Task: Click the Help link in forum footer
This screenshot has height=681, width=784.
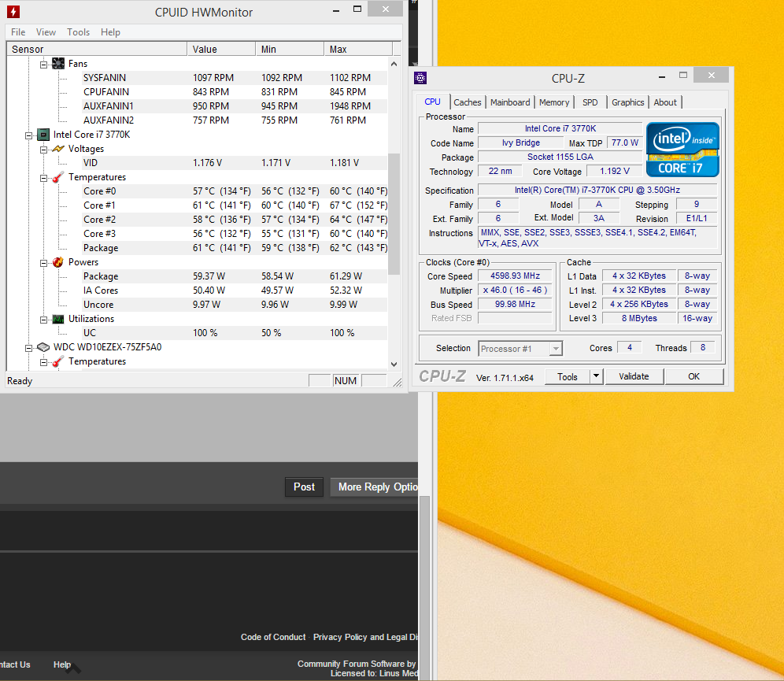Action: [62, 664]
